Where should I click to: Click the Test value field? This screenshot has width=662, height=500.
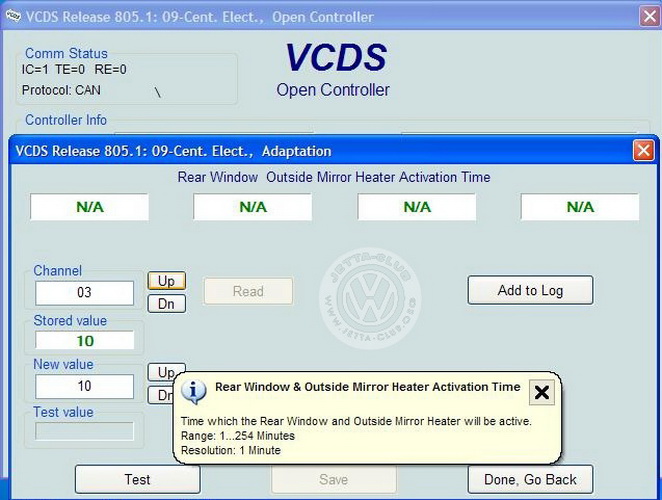85,431
